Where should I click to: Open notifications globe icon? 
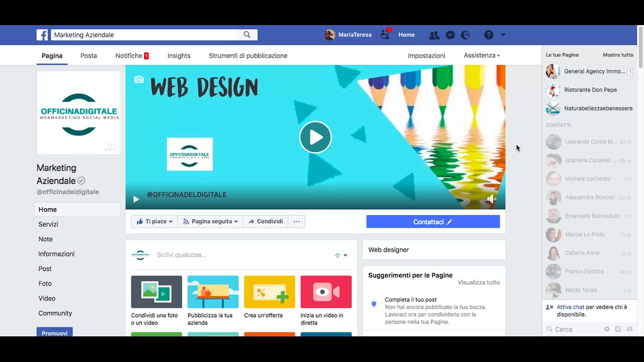coord(466,35)
